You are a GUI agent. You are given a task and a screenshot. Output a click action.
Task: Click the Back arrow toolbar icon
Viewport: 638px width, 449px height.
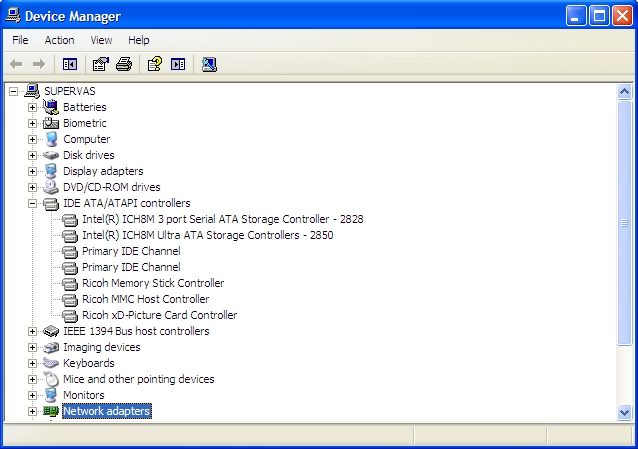click(x=16, y=64)
